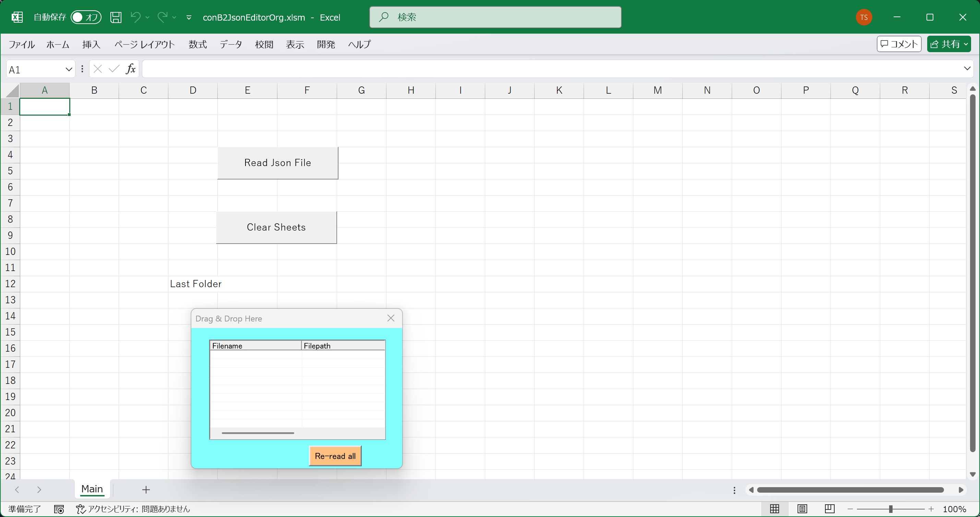Click the zoom slider handle
This screenshot has width=980, height=517.
pos(891,509)
